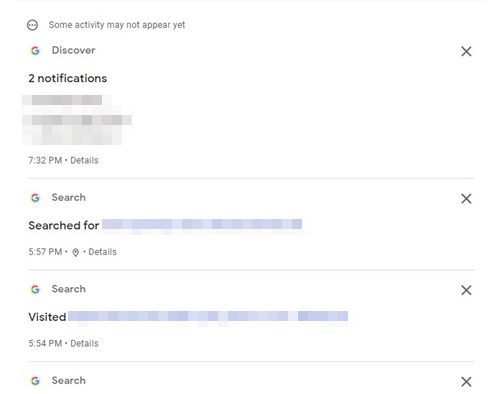This screenshot has width=500, height=394.
Task: Click the Google logo on the Visited entry
Action: pyautogui.click(x=35, y=289)
